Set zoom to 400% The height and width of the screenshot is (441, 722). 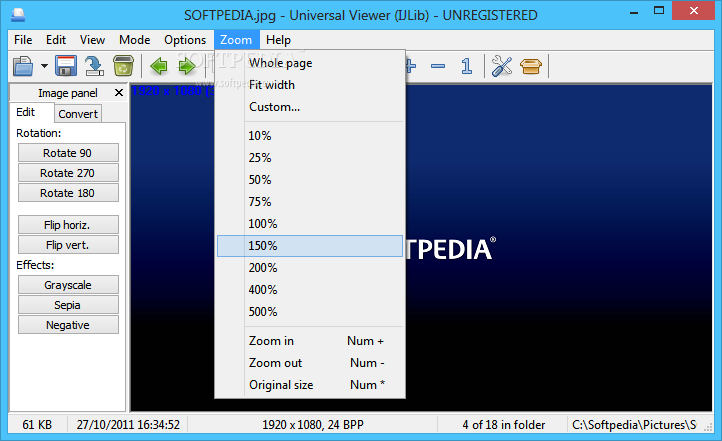[310, 290]
